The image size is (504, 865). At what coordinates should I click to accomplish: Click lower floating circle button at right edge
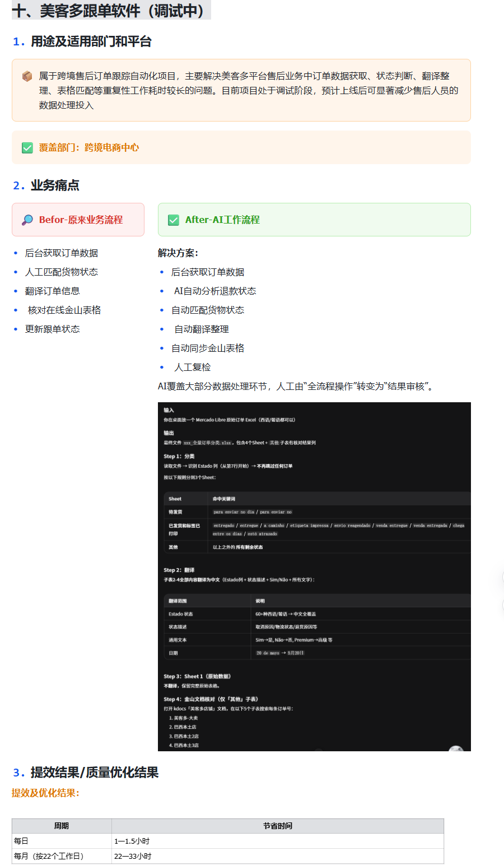pyautogui.click(x=503, y=604)
